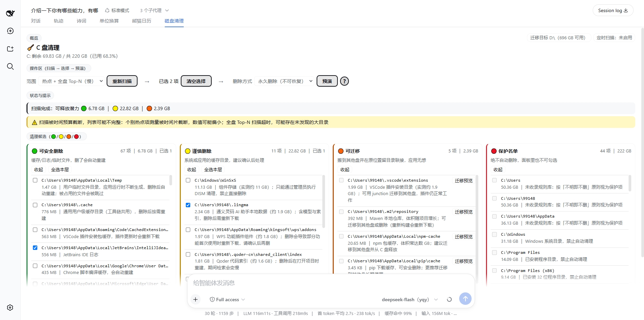Switch to the 轨迹 tab
Viewport: 644px width, 320px height.
pyautogui.click(x=58, y=21)
